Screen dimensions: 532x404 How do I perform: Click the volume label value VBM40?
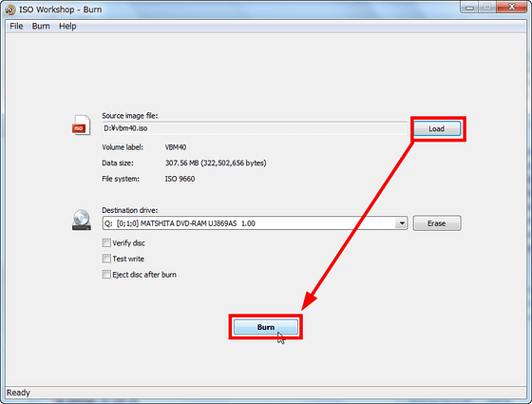point(176,147)
